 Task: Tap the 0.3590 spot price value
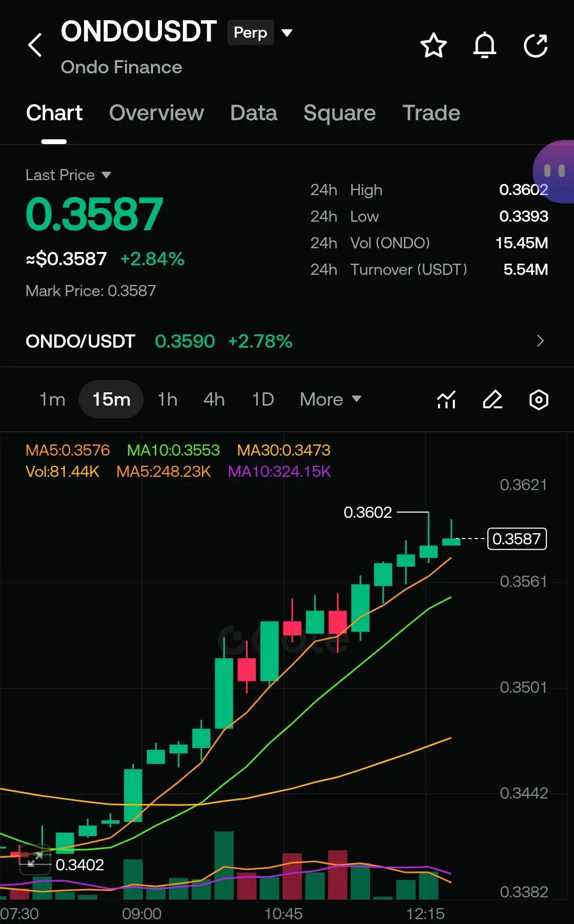(x=185, y=341)
